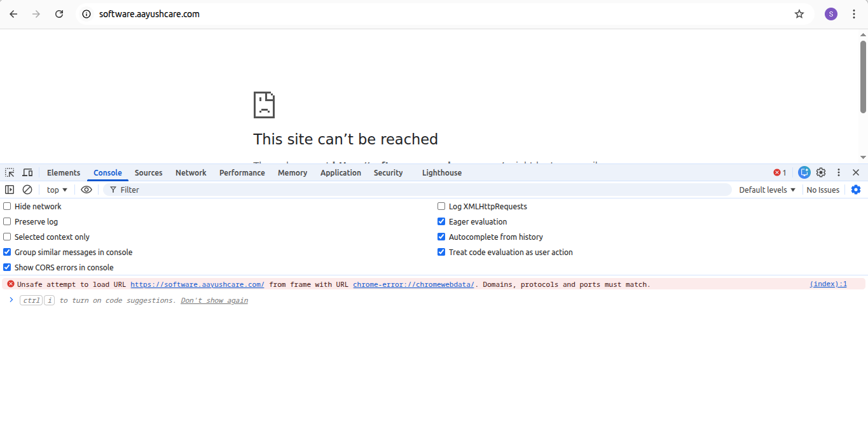The width and height of the screenshot is (868, 444).
Task: Open the Sources tab
Action: click(148, 172)
